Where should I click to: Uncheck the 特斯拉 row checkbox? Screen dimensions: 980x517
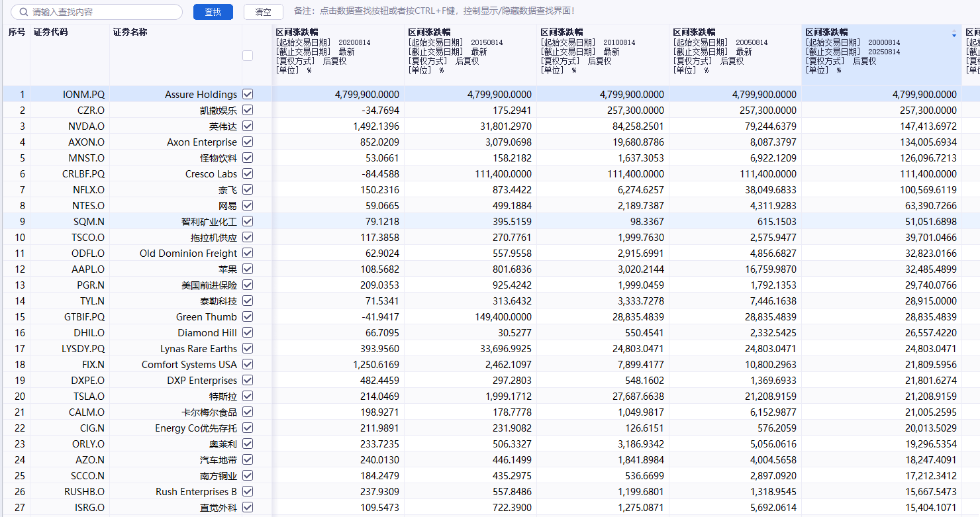(x=248, y=396)
